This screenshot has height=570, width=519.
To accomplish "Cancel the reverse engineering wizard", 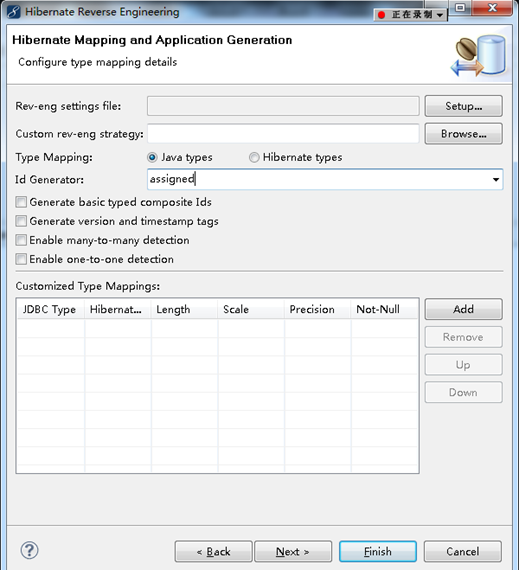I will 463,551.
